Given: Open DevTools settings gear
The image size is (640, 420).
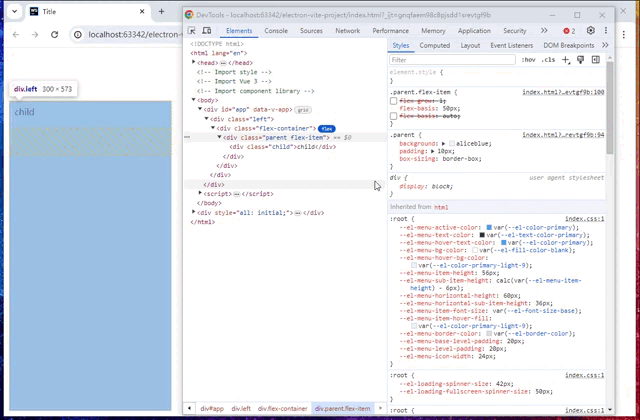Looking at the screenshot, I should (591, 31).
